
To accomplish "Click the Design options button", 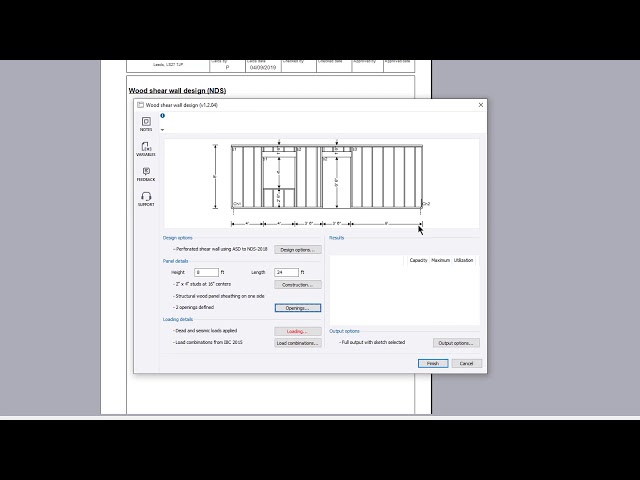I will [x=298, y=249].
